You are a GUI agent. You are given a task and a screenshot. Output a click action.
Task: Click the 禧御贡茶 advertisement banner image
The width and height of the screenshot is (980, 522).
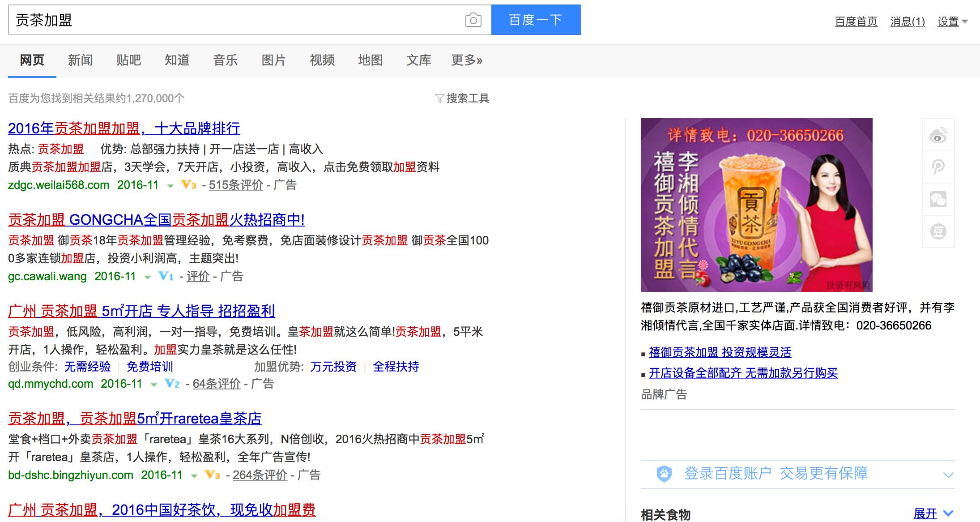click(x=756, y=205)
